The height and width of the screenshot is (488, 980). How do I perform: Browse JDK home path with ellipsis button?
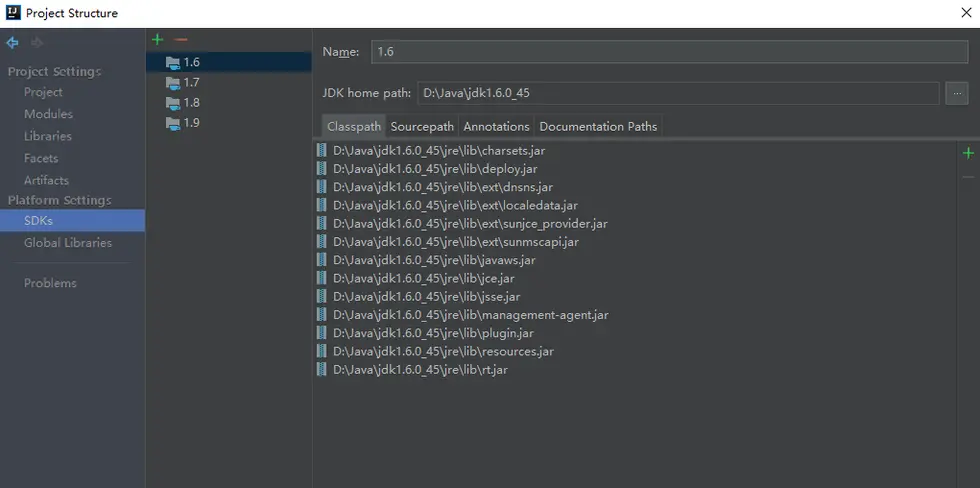[x=956, y=93]
